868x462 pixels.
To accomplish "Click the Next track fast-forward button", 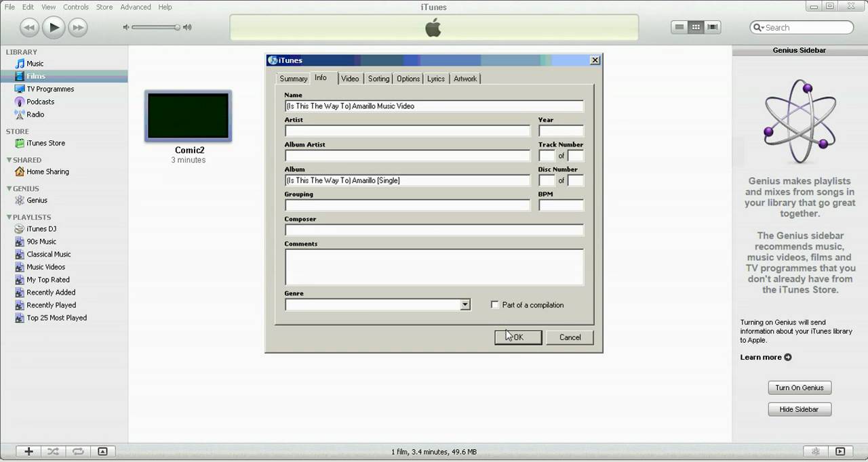I will click(x=78, y=27).
